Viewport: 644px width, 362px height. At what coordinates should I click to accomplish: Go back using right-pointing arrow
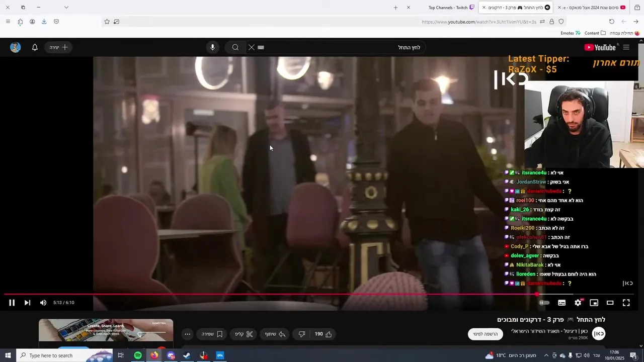[x=636, y=22]
